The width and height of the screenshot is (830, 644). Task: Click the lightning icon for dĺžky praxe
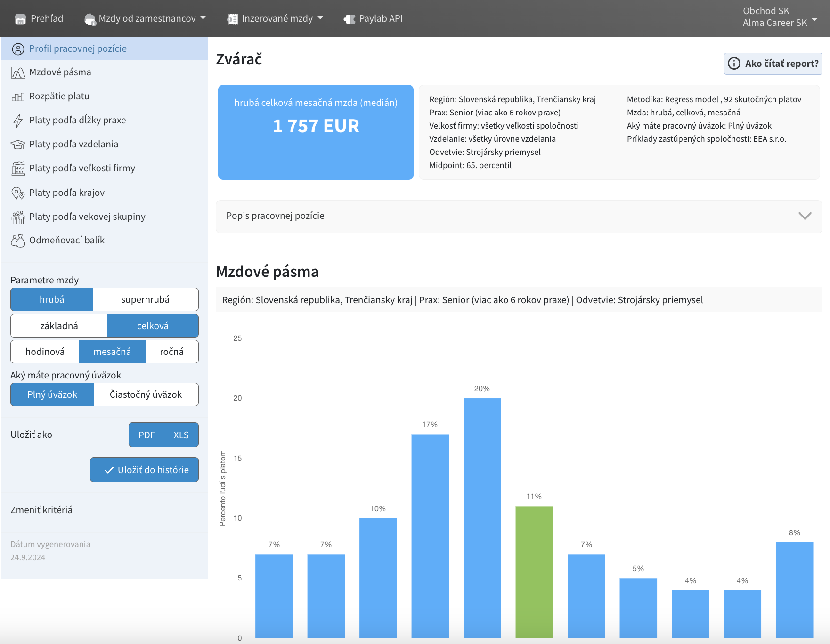18,121
